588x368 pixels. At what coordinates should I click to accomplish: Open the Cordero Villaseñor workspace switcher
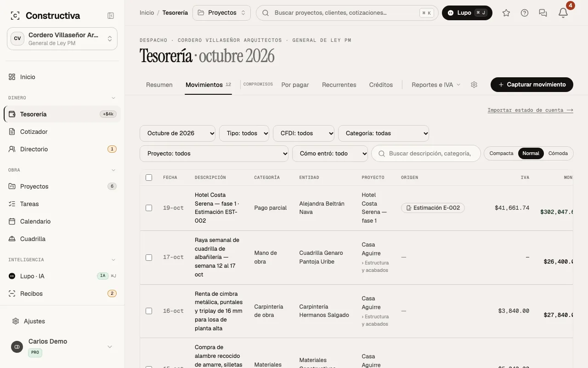62,39
